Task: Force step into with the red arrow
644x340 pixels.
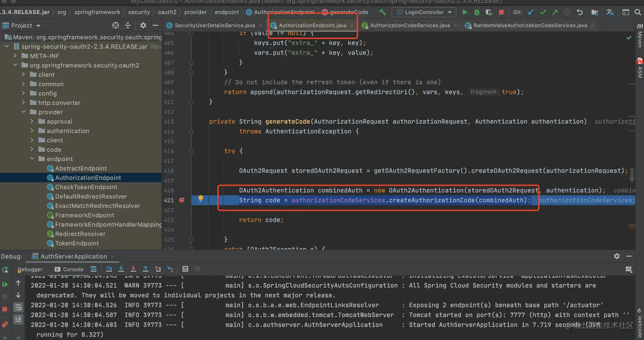Action: (133, 269)
